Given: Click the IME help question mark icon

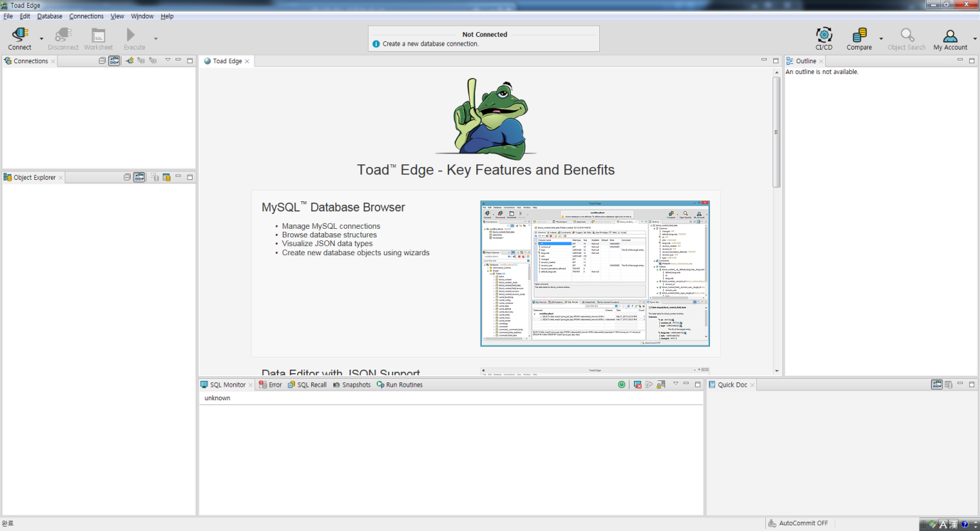Looking at the screenshot, I should [x=964, y=525].
